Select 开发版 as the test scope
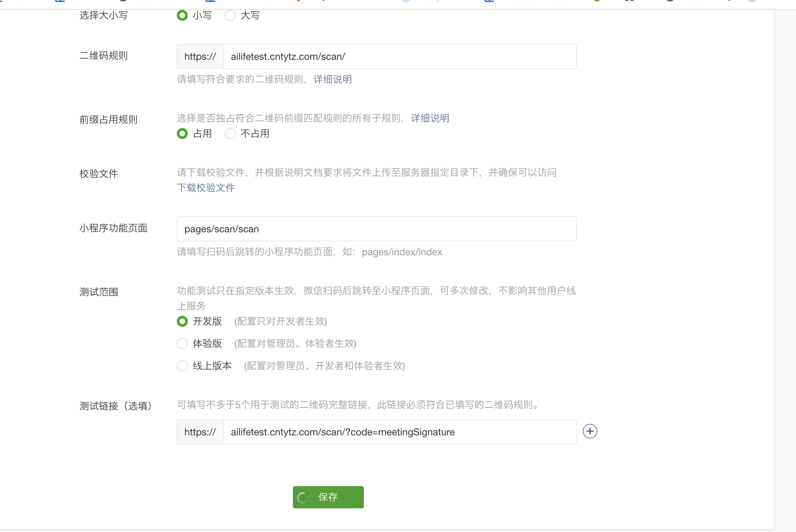The image size is (796, 532). 182,321
